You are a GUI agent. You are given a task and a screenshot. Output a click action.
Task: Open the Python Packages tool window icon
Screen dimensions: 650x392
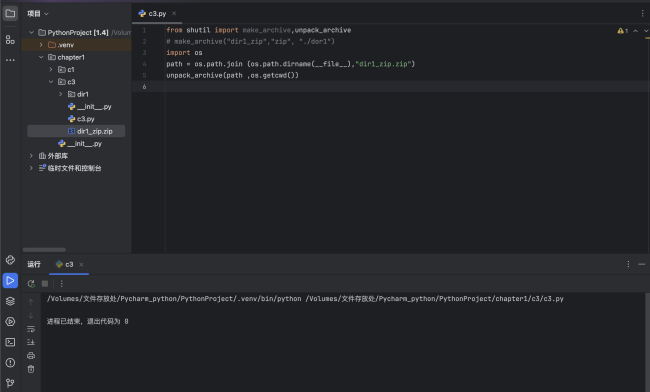pyautogui.click(x=10, y=260)
